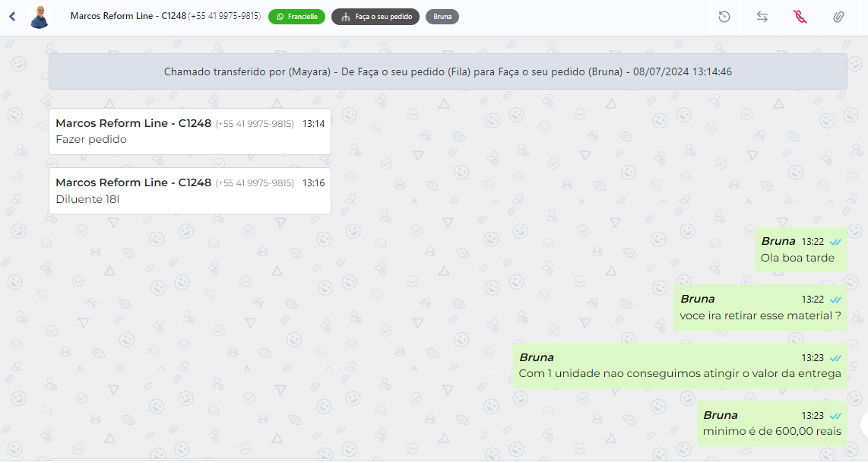Click the 'minimo é de 600,00 reais' message
This screenshot has width=868, height=463.
(x=771, y=431)
